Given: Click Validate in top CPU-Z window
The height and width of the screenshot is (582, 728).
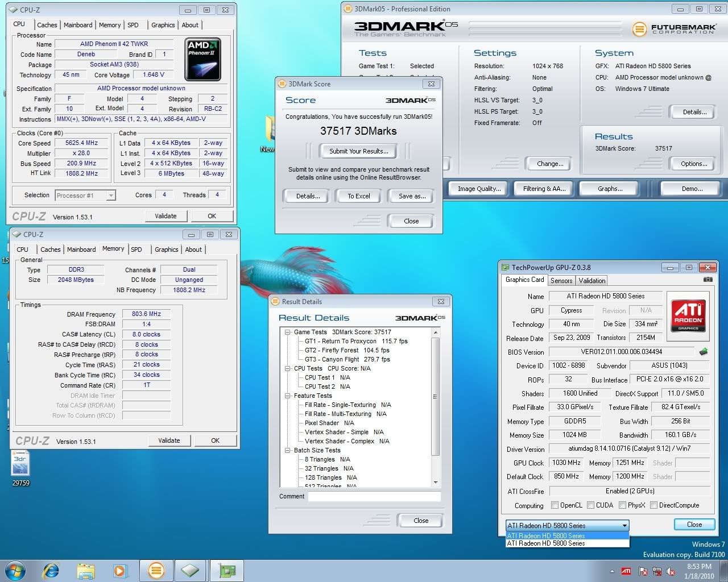Looking at the screenshot, I should tap(166, 216).
